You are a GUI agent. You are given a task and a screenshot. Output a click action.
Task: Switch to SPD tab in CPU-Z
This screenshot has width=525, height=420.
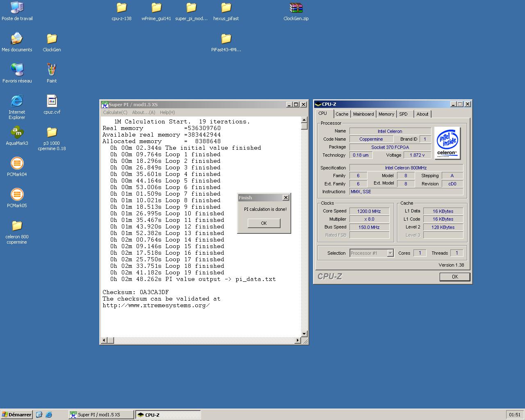404,114
